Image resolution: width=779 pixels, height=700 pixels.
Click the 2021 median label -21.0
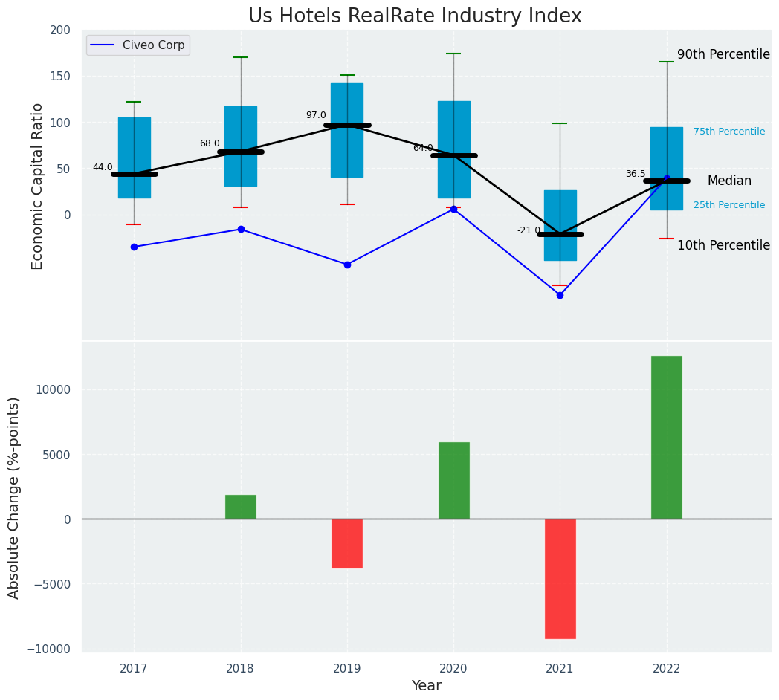pyautogui.click(x=529, y=230)
